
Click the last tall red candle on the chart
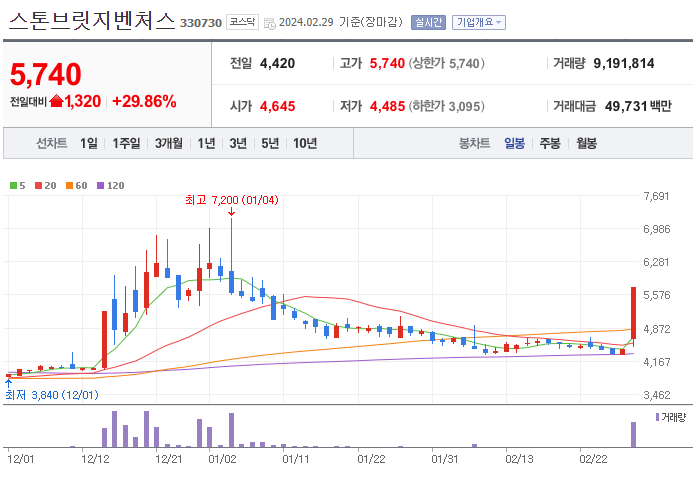point(633,313)
